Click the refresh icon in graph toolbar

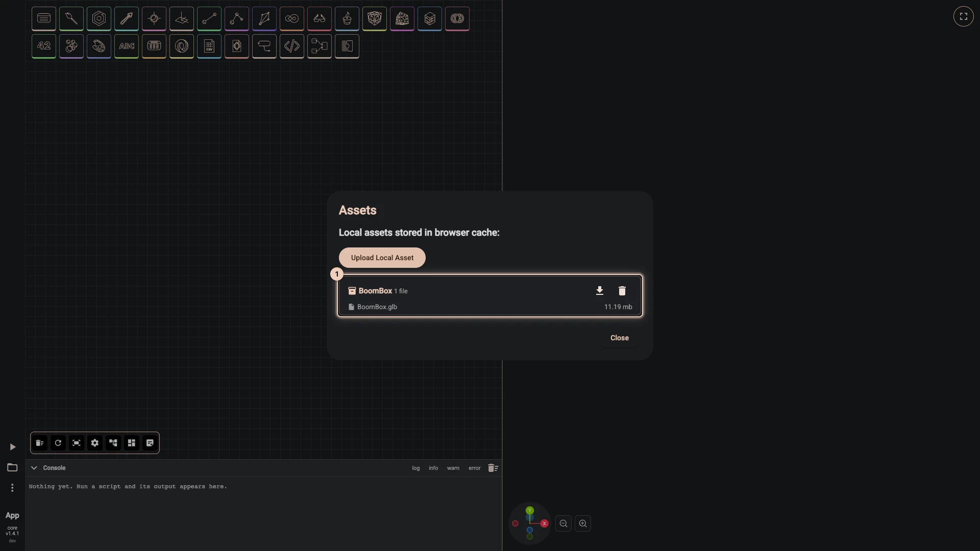click(x=58, y=443)
